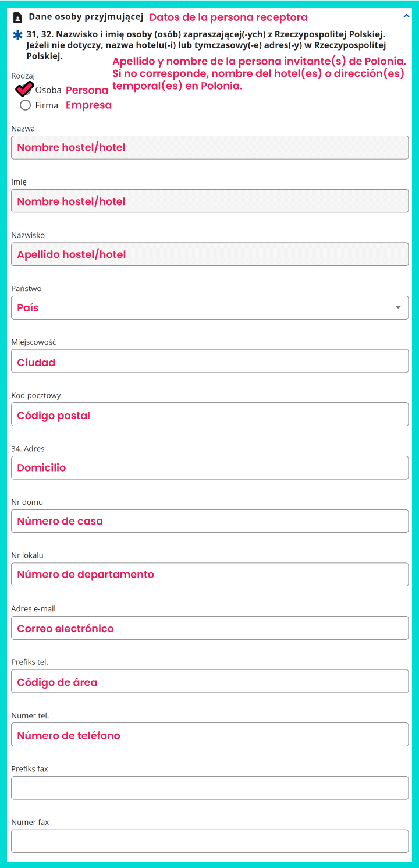Screen dimensions: 419x868
Task: Click the 'Kod pocztowy' postal code field
Action: pos(210,414)
